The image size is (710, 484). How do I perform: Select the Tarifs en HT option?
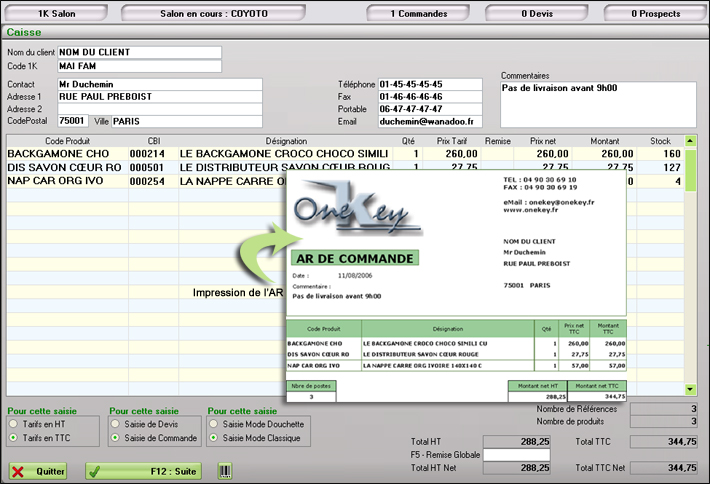[x=14, y=425]
